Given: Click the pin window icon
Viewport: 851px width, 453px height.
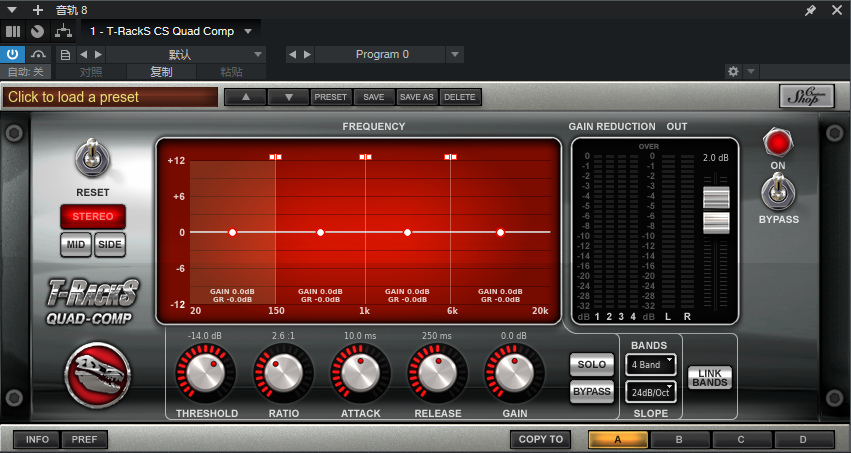Looking at the screenshot, I should pyautogui.click(x=810, y=10).
